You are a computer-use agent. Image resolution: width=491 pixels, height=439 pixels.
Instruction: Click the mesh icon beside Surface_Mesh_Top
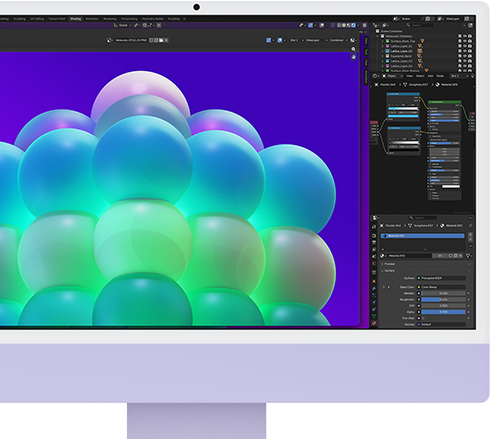pyautogui.click(x=421, y=41)
